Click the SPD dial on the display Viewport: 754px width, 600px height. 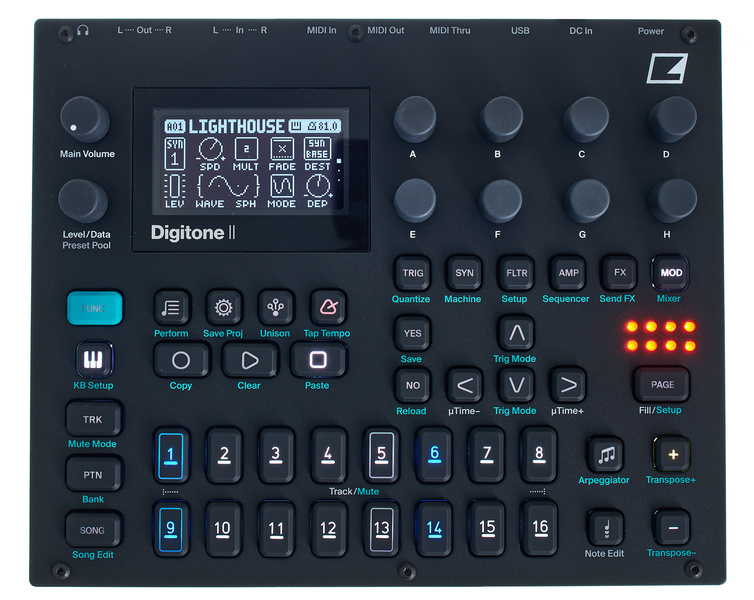pyautogui.click(x=211, y=149)
